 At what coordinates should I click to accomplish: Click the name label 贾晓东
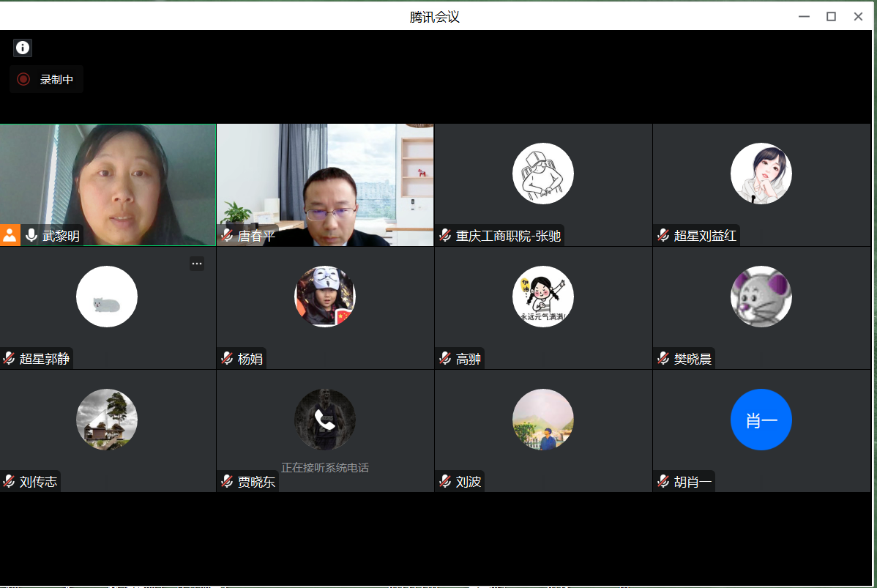tap(257, 483)
